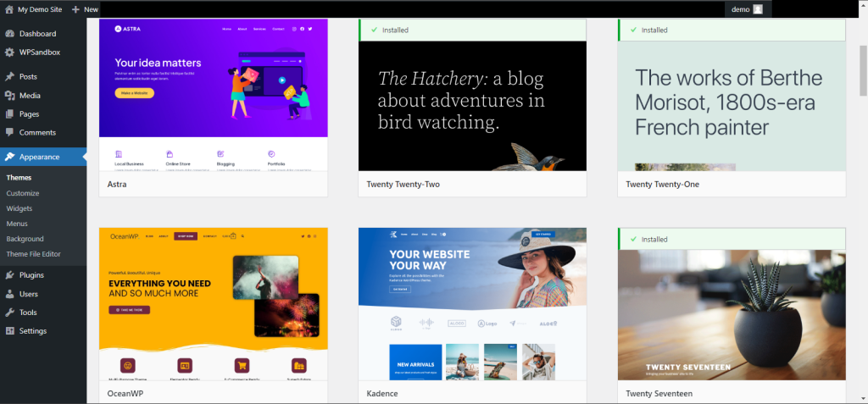
Task: Click the Kadence theme name
Action: [x=382, y=394]
